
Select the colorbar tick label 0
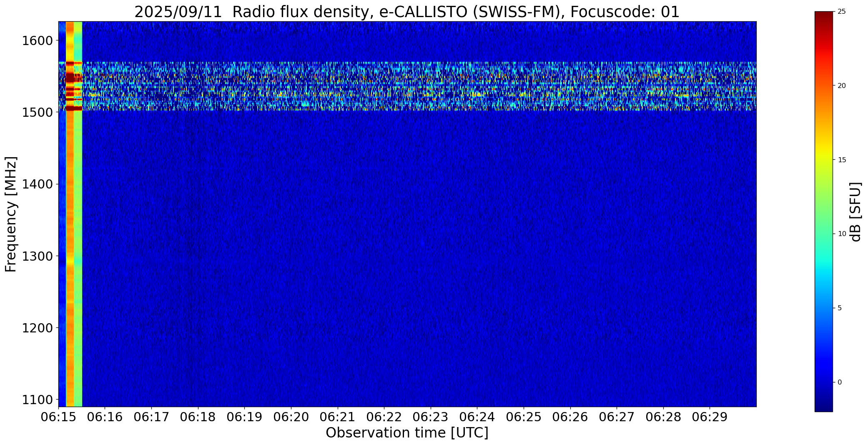(840, 382)
